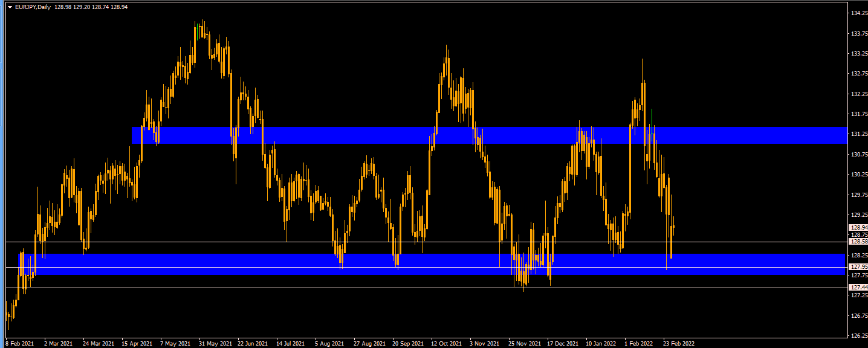Click the 17 Dec 2021 date label
This screenshot has width=868, height=348.
tap(562, 343)
